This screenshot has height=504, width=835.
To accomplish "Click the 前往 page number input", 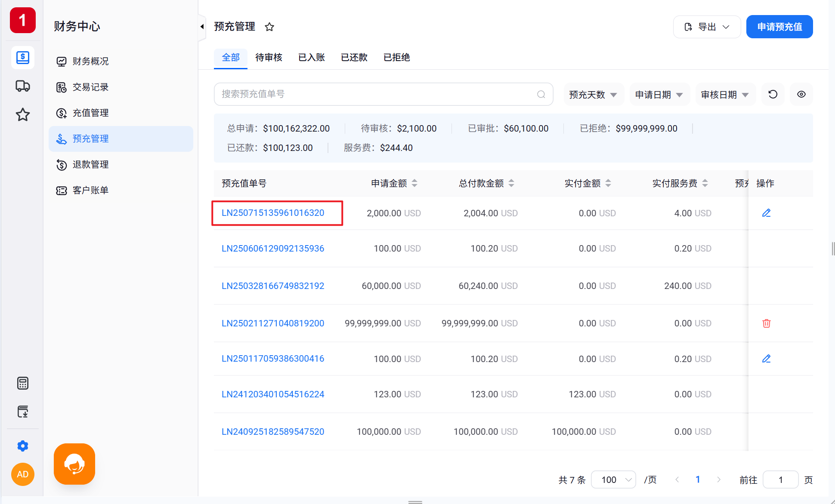I will click(x=781, y=479).
